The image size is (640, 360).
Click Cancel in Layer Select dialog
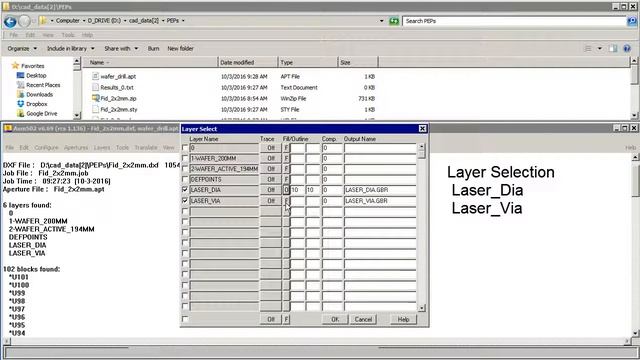tap(363, 319)
